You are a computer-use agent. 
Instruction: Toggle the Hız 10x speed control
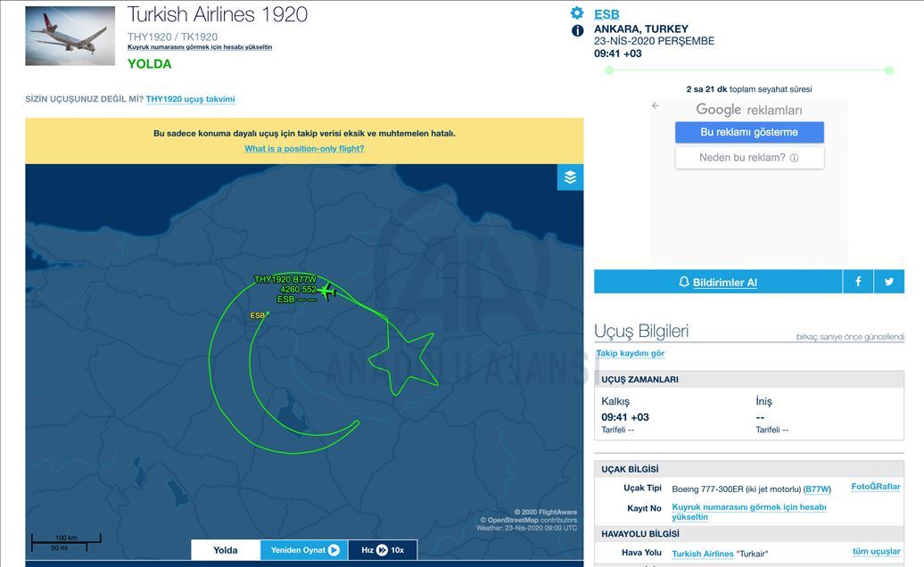click(383, 550)
